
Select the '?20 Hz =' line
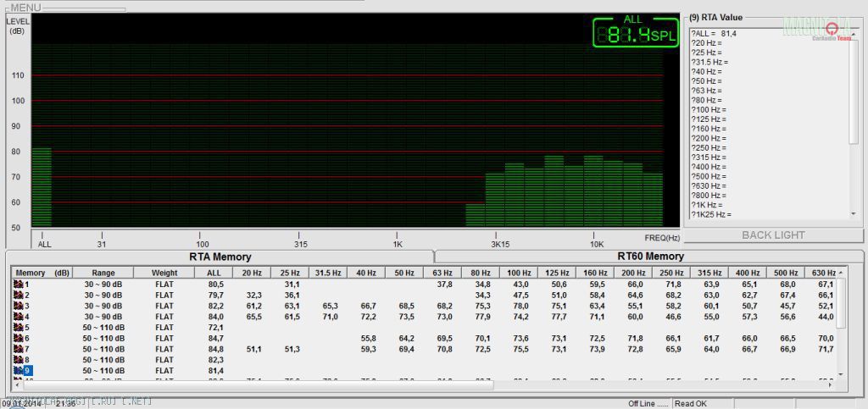point(706,43)
